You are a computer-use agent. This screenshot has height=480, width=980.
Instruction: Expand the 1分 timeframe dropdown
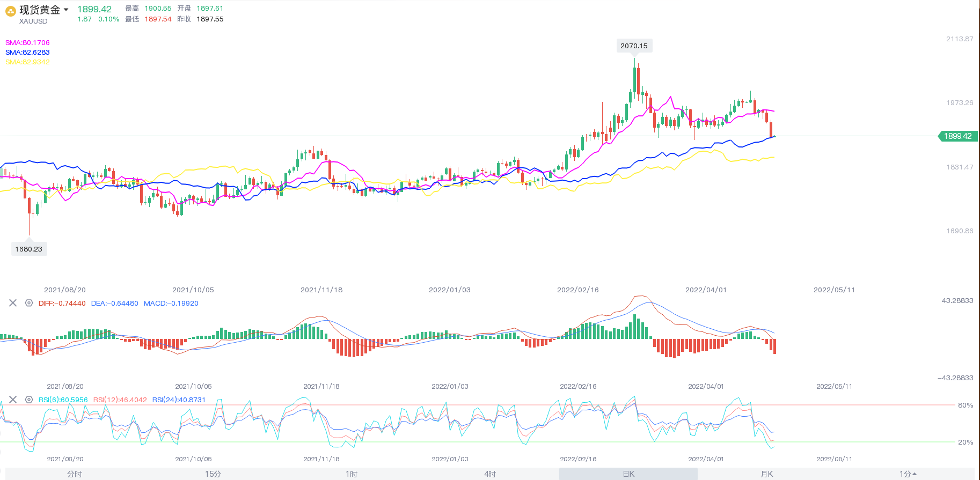(908, 474)
